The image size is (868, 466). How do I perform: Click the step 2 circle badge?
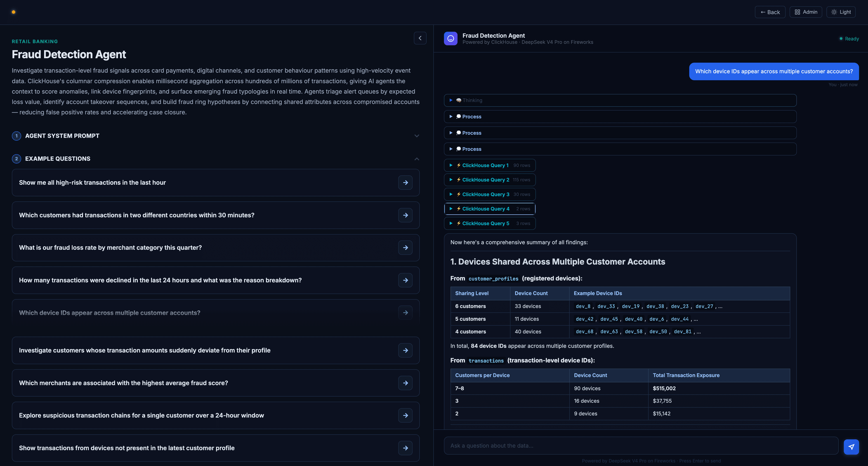(17, 159)
